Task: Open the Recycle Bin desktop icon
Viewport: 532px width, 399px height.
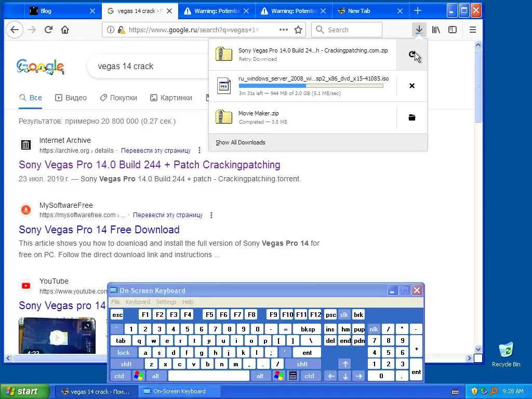Action: [506, 355]
